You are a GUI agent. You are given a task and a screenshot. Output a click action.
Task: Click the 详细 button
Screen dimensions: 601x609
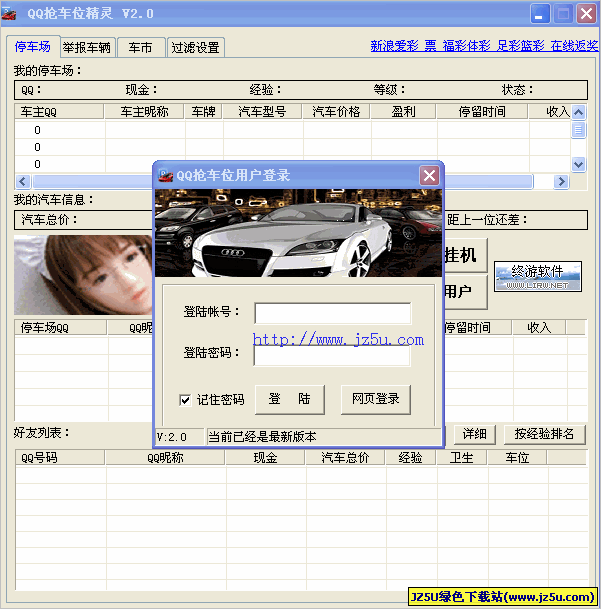coord(475,434)
